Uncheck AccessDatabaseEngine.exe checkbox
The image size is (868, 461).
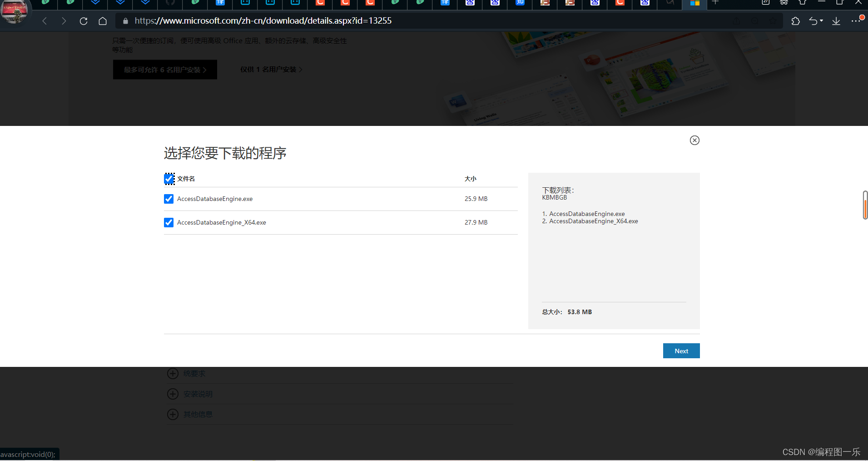pos(169,199)
